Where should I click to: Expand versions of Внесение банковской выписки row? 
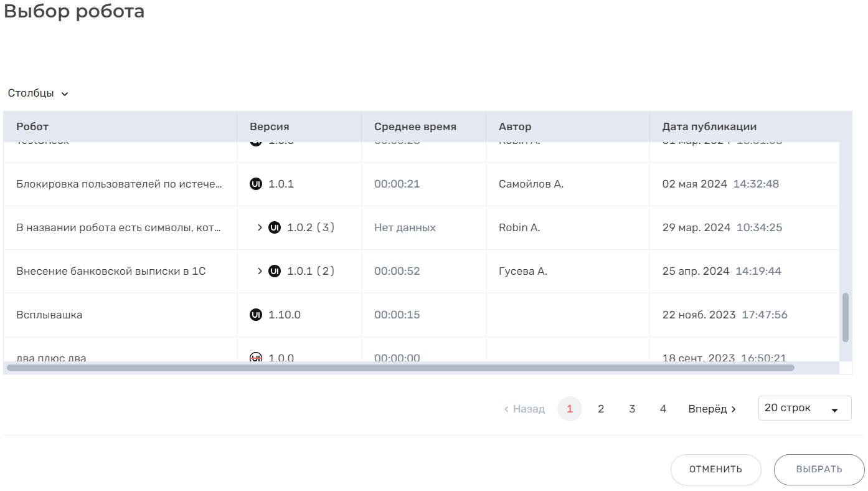[x=260, y=271]
